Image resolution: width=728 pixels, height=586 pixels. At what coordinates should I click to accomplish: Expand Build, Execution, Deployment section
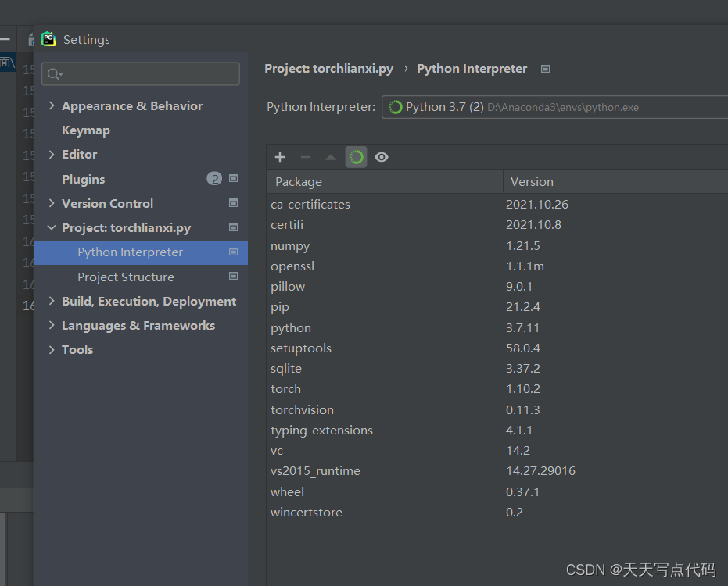pyautogui.click(x=52, y=301)
